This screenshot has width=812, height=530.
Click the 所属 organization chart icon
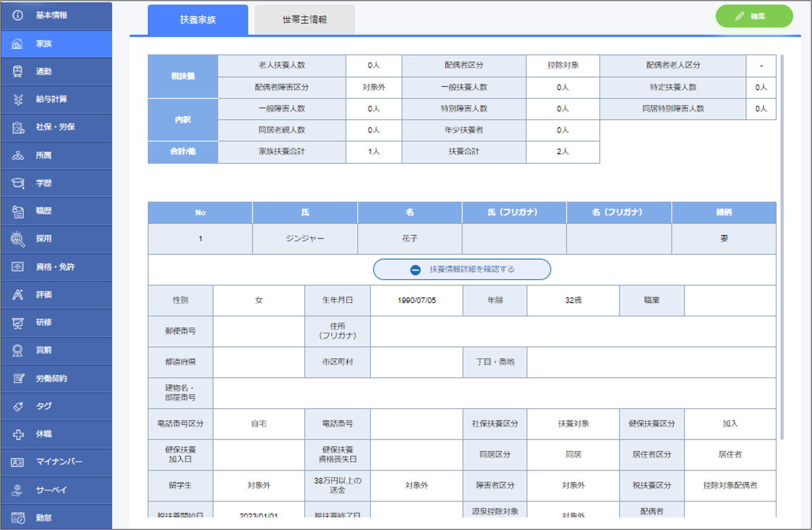[18, 155]
